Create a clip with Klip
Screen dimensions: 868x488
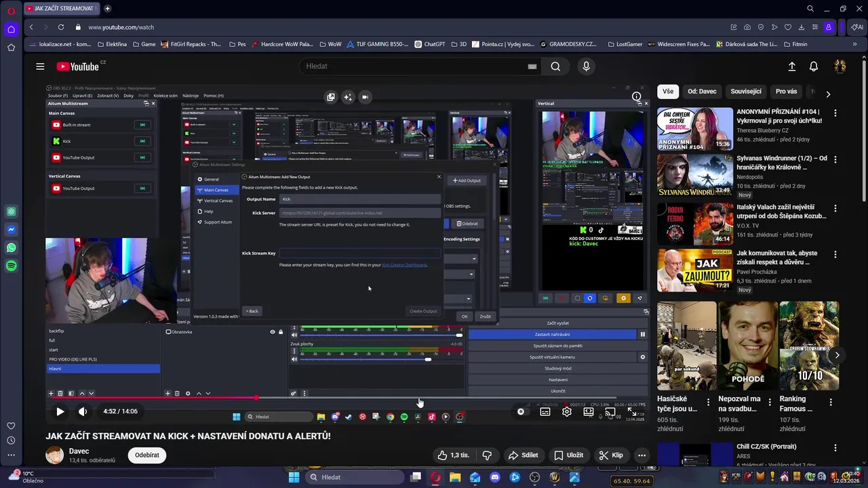pyautogui.click(x=610, y=455)
